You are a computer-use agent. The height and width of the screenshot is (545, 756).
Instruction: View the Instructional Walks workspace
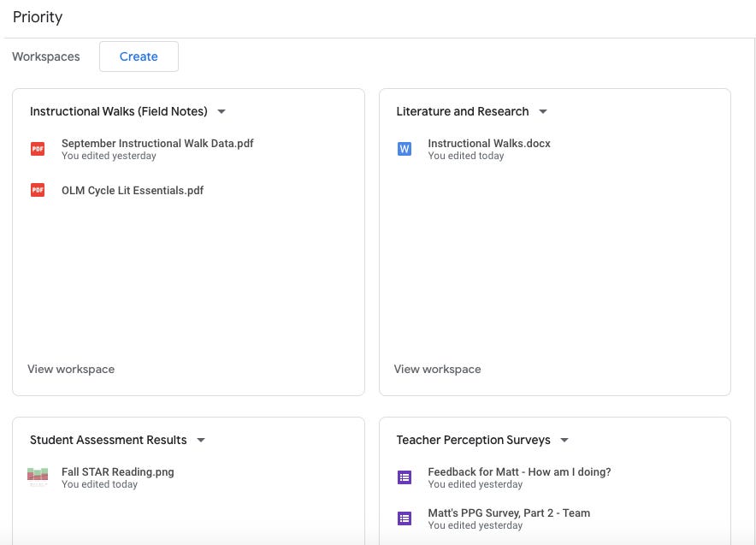[71, 369]
